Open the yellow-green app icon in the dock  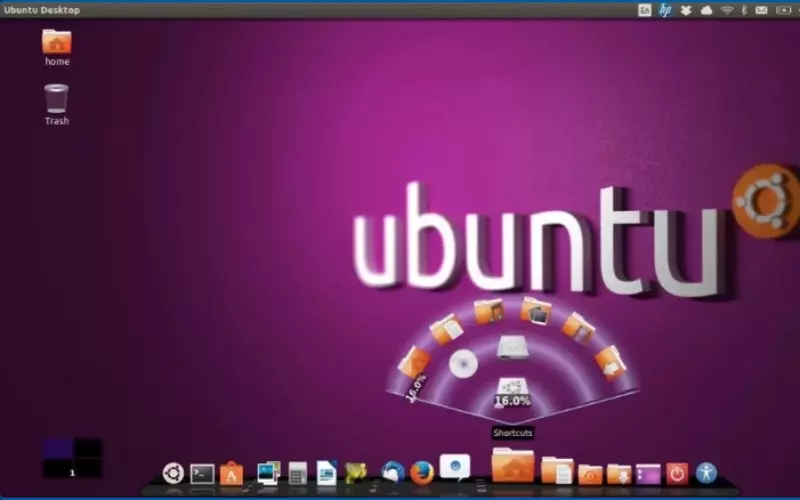coord(356,472)
